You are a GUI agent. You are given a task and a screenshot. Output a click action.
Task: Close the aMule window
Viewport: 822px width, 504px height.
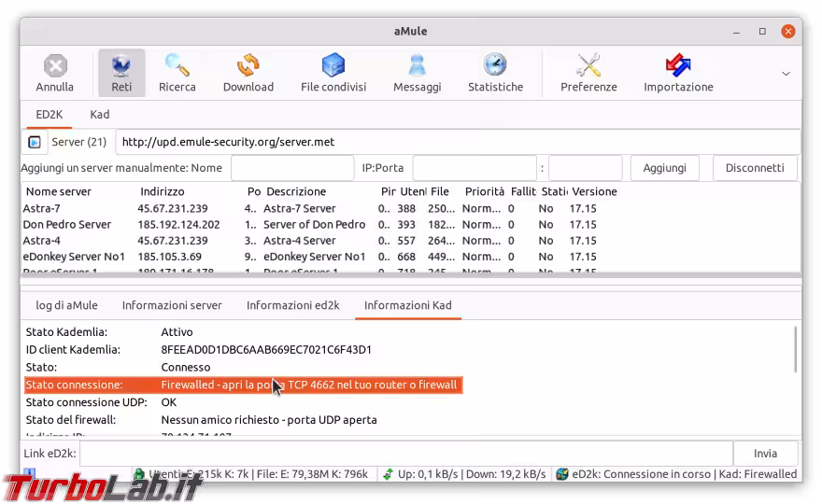[788, 32]
